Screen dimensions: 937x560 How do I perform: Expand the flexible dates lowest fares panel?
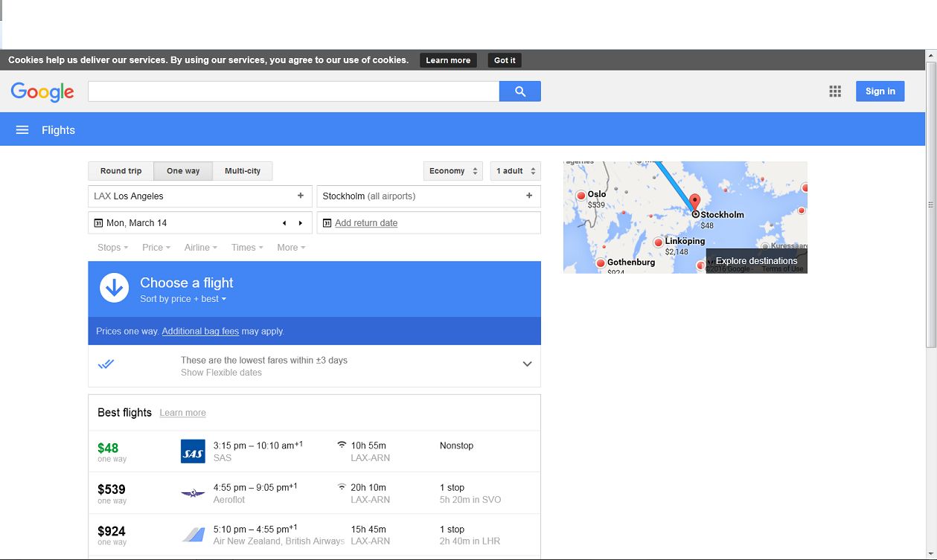point(527,364)
